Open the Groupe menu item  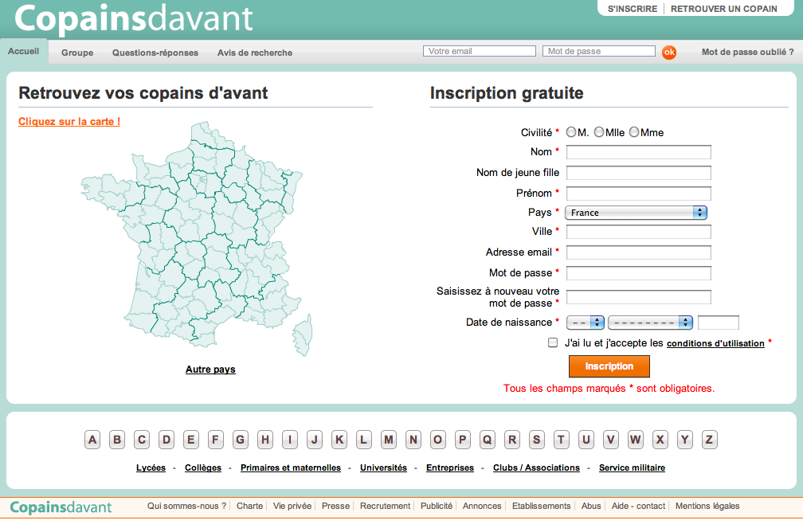click(77, 53)
